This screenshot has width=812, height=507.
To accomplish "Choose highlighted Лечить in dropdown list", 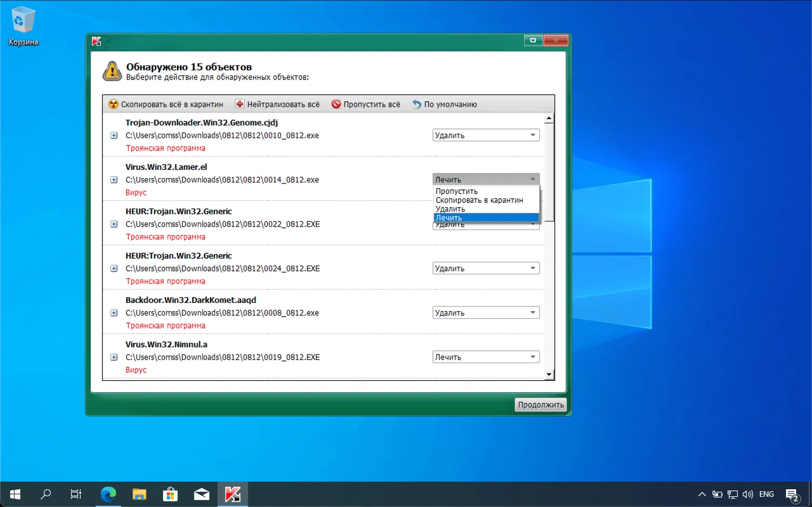I will (x=486, y=218).
